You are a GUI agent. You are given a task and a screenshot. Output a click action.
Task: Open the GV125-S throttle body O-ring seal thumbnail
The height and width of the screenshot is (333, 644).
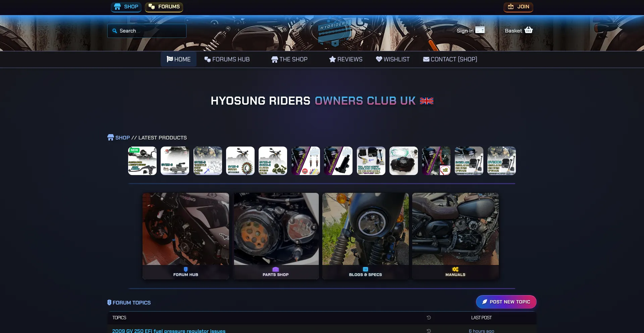(x=208, y=161)
